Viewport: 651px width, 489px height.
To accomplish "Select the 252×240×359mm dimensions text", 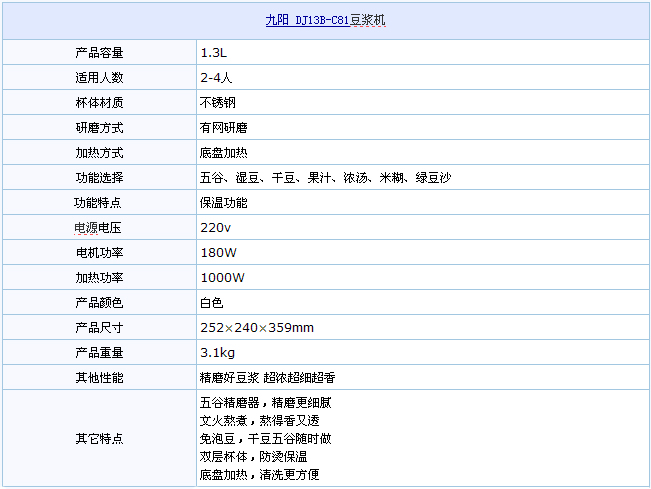I will [x=257, y=328].
